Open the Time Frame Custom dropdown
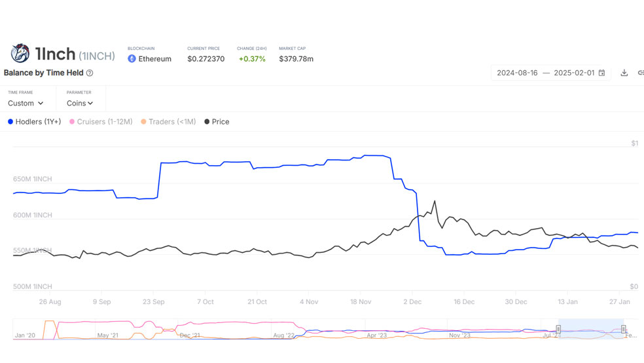644x363 pixels. pyautogui.click(x=26, y=103)
